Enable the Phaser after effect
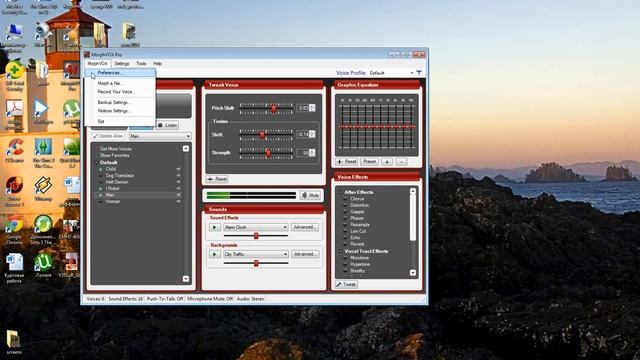Image resolution: width=640 pixels, height=360 pixels. [345, 218]
